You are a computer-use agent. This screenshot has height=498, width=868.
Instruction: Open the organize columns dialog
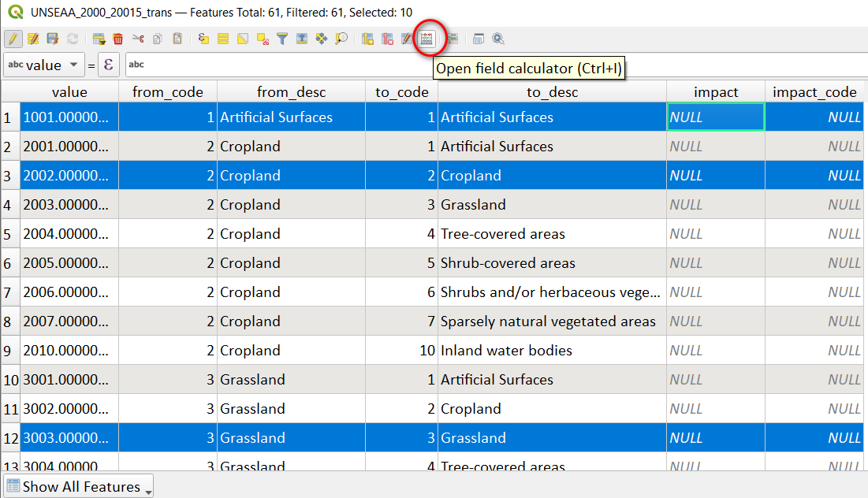pyautogui.click(x=407, y=39)
